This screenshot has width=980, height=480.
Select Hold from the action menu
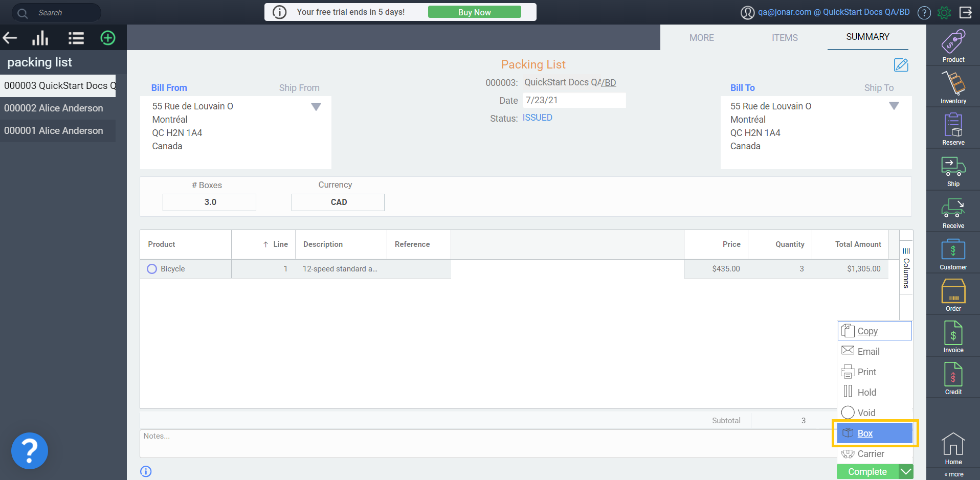coord(875,392)
